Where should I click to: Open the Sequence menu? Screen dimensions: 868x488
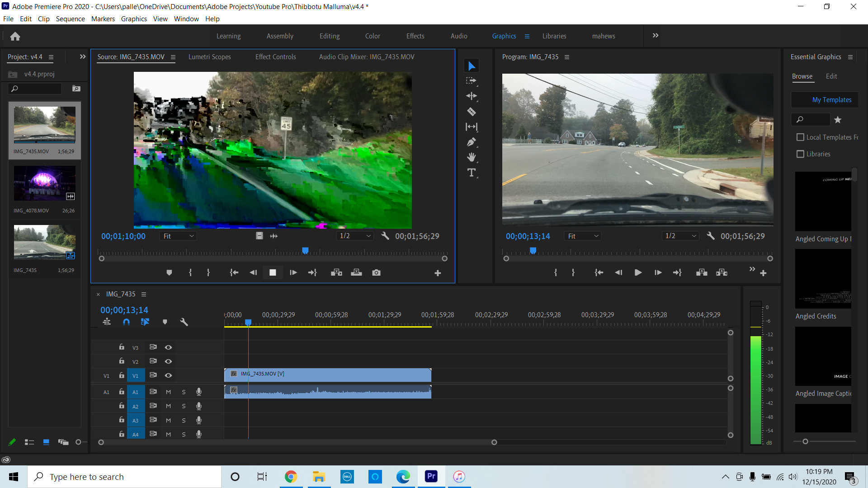click(x=70, y=19)
